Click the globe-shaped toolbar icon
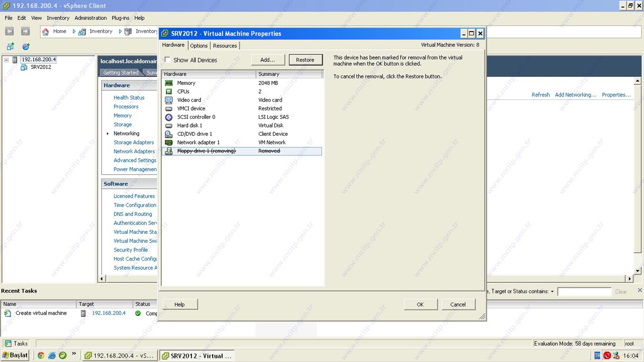The image size is (644, 362). click(x=26, y=46)
